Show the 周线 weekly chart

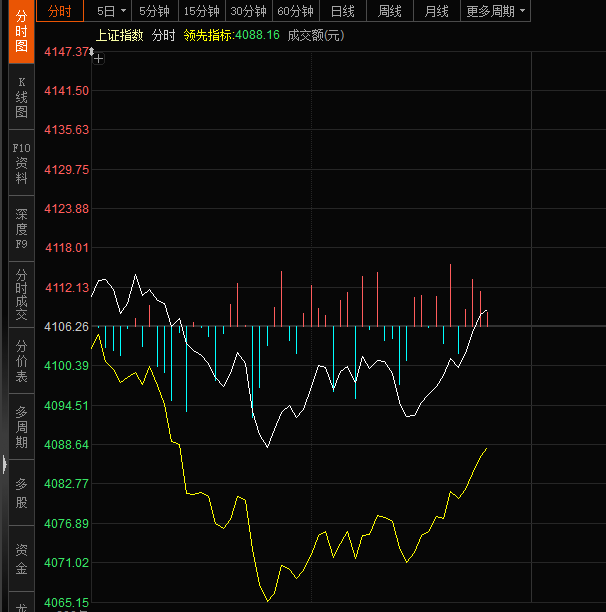389,11
